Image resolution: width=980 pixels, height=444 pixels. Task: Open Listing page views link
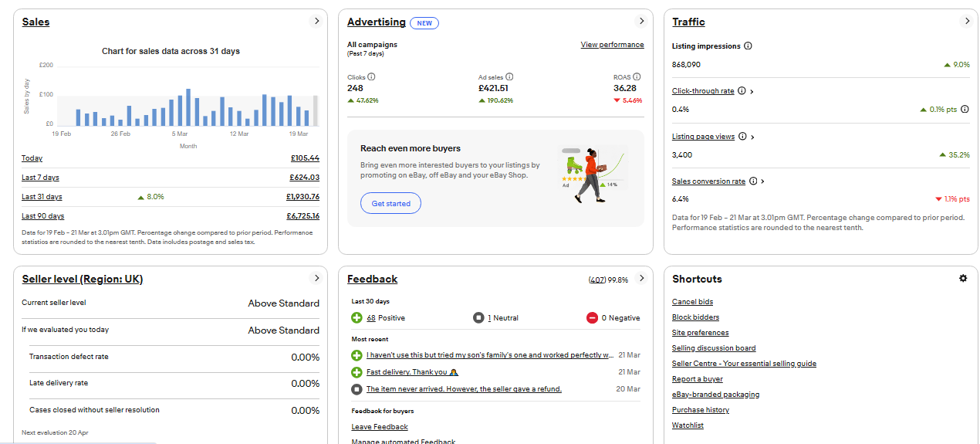[703, 137]
